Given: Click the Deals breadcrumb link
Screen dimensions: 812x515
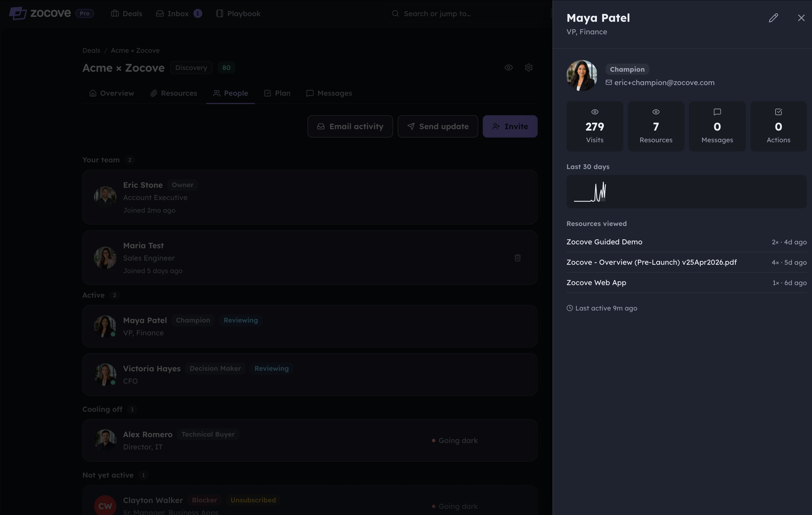Looking at the screenshot, I should 91,50.
